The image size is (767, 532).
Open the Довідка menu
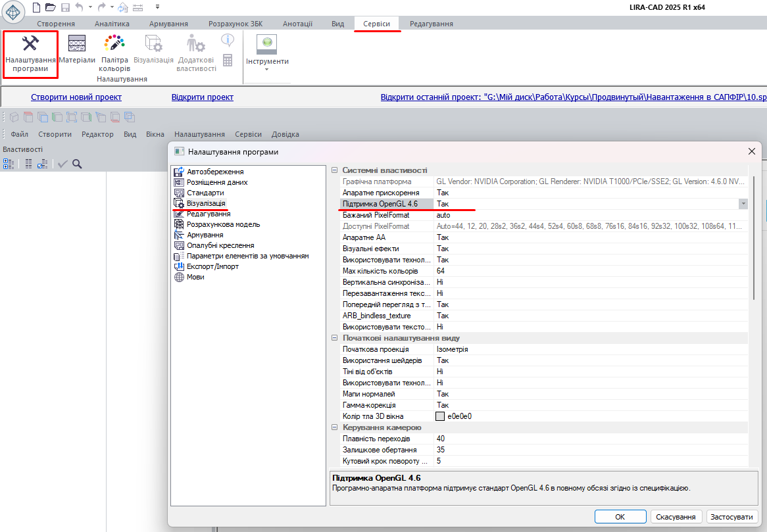point(285,134)
